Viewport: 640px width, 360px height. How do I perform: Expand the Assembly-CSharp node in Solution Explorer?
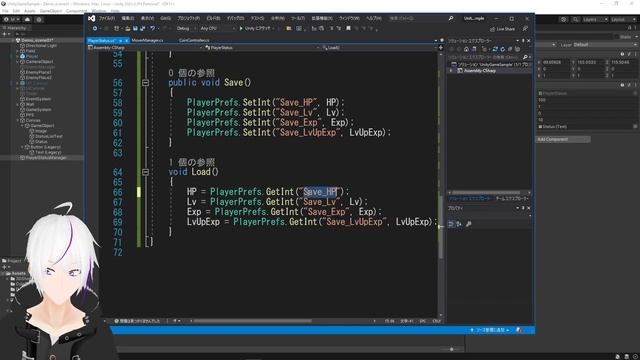pyautogui.click(x=451, y=71)
